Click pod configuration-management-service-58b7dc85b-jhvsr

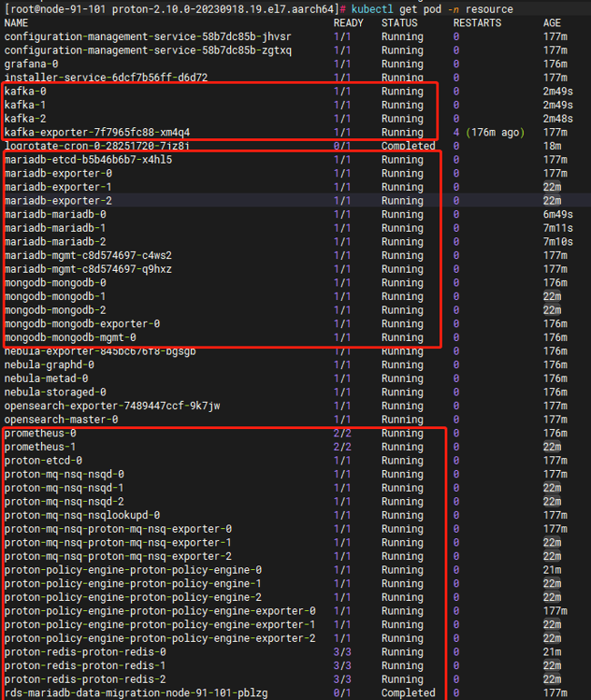pyautogui.click(x=147, y=36)
